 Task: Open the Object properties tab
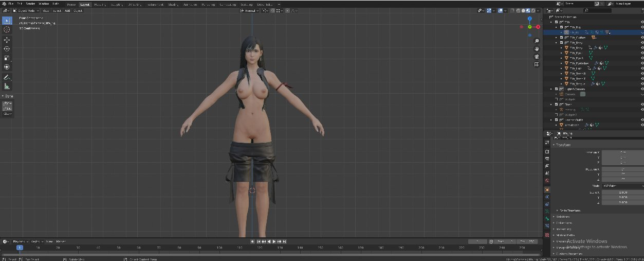tap(547, 189)
